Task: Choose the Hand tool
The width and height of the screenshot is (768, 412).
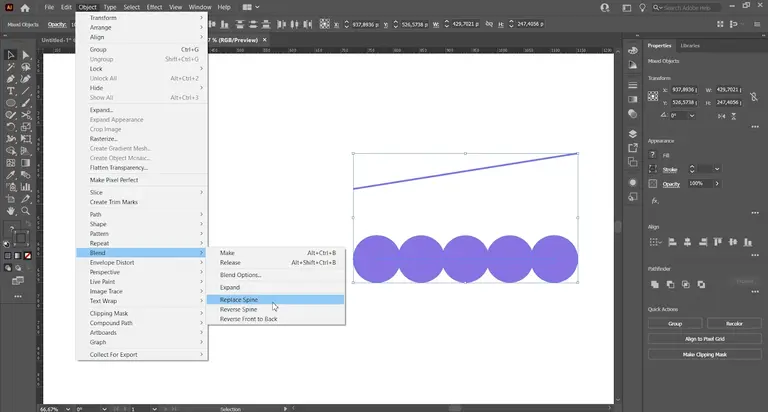Action: (10, 211)
